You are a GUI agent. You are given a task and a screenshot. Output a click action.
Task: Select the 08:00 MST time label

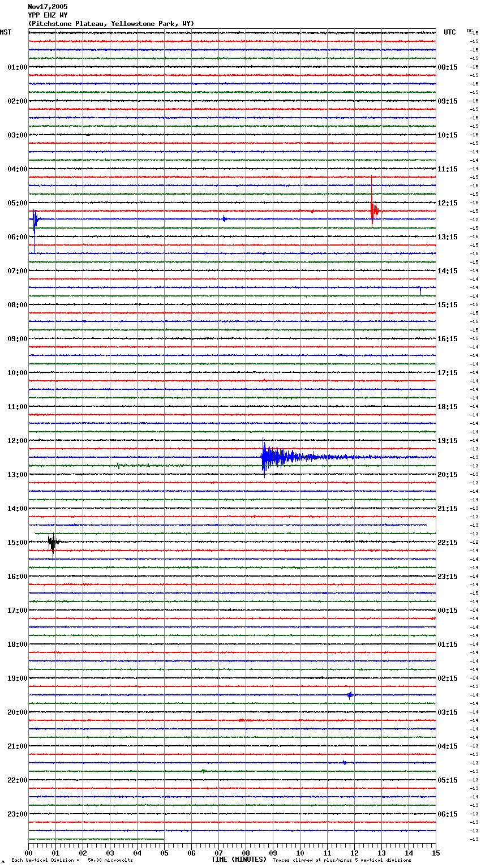coord(18,305)
